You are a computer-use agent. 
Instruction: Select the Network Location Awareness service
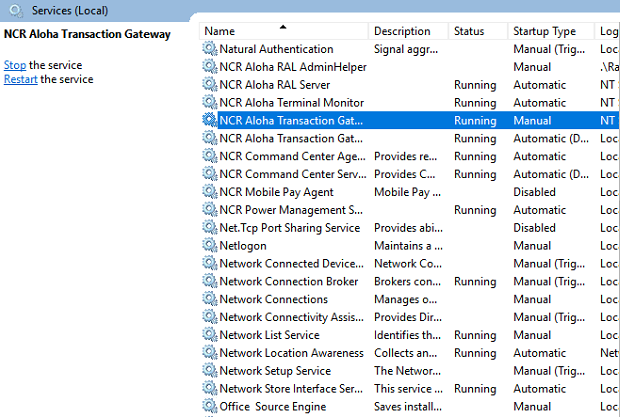pyautogui.click(x=291, y=353)
